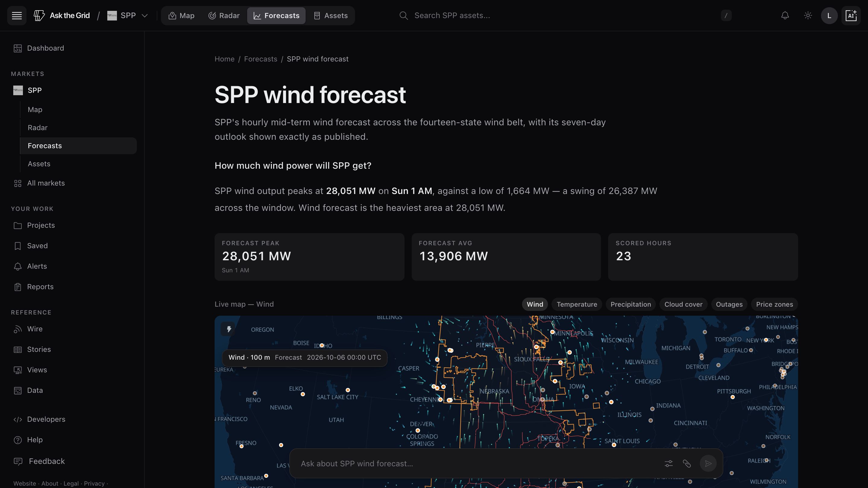Switch to the Radar tab in the top bar
This screenshot has height=488, width=868.
(x=224, y=15)
